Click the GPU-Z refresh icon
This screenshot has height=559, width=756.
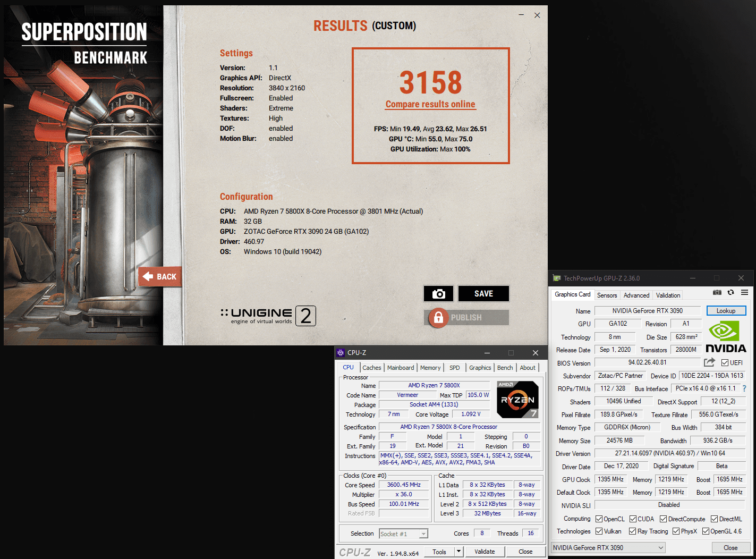click(x=731, y=293)
